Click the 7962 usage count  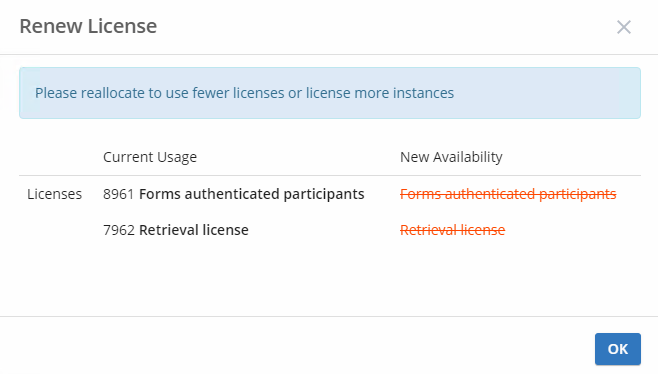[119, 230]
